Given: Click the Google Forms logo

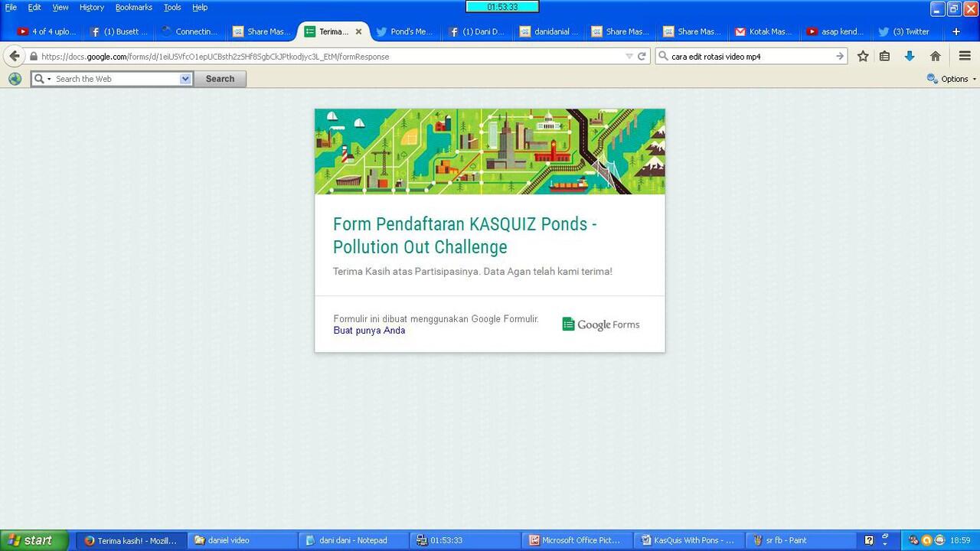Looking at the screenshot, I should (601, 324).
